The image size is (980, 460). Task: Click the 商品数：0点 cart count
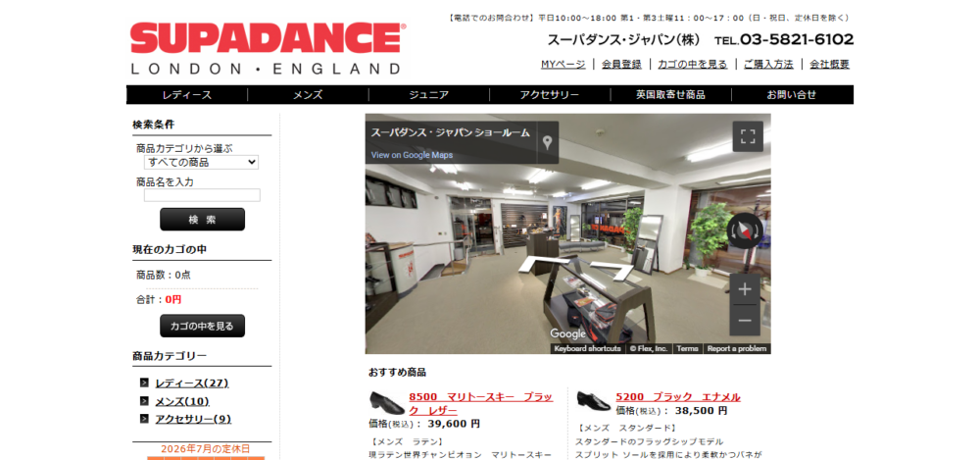[164, 275]
